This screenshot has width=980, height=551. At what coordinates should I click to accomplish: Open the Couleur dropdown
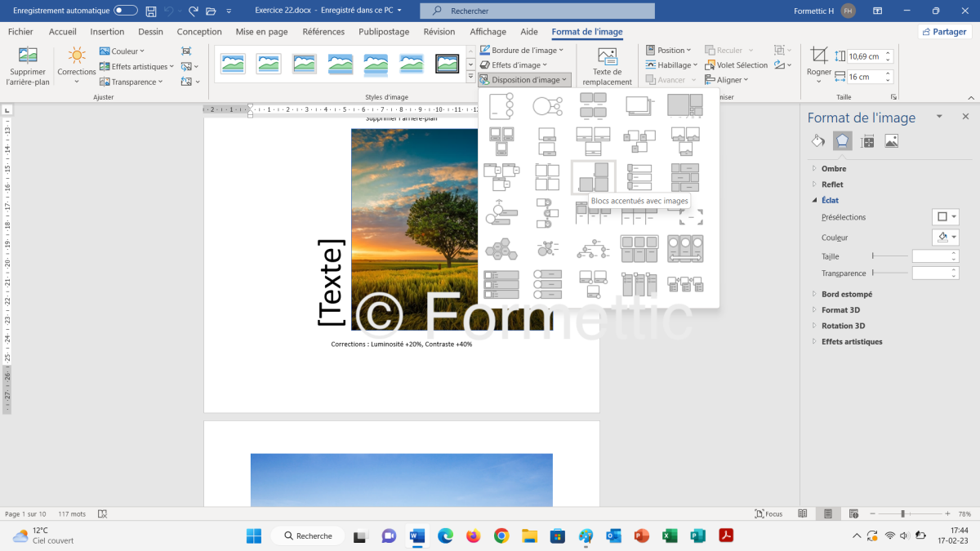122,51
